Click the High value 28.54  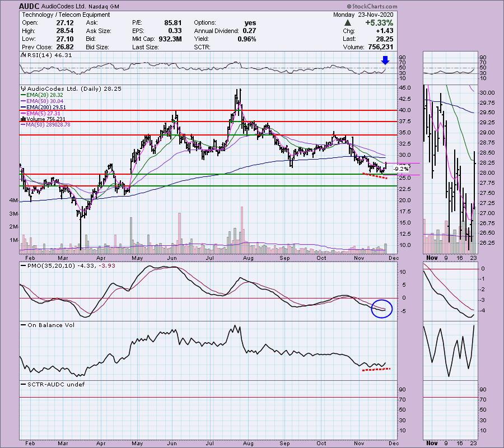tap(65, 31)
